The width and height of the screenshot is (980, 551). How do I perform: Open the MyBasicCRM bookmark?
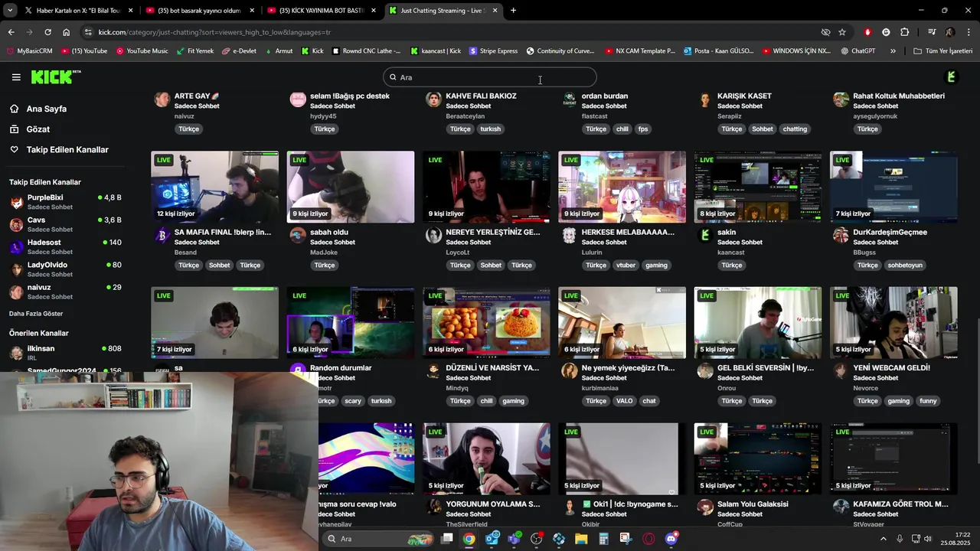(x=29, y=51)
